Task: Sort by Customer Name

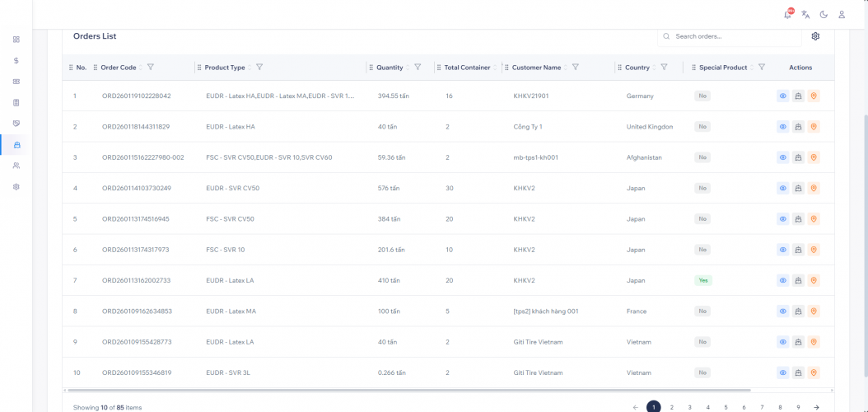Action: tap(565, 68)
